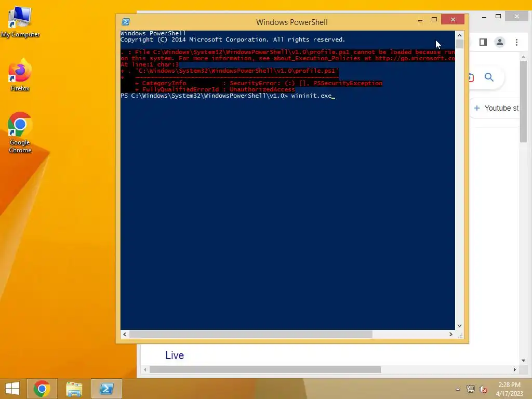Click the Youtube suggestion chip in Chrome
The image size is (532, 399).
[x=496, y=108]
